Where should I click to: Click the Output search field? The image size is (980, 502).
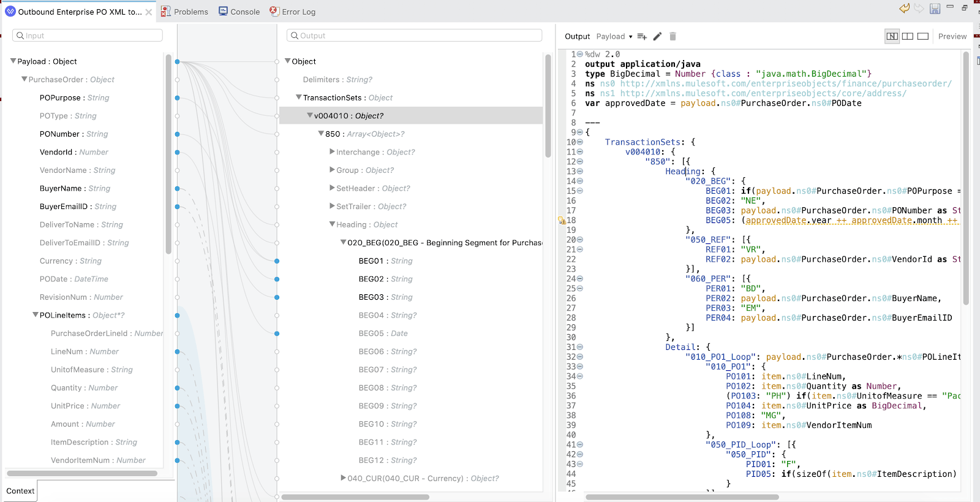[415, 36]
